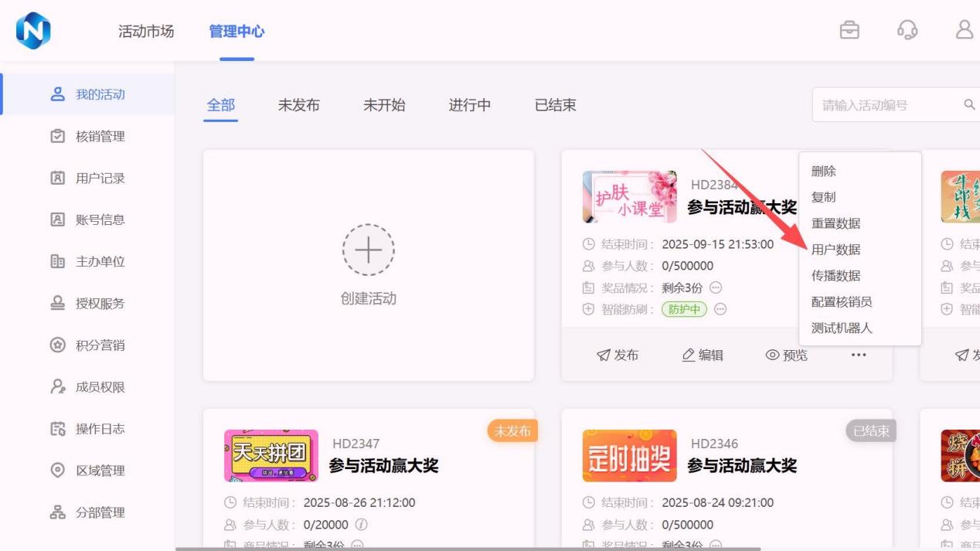
Task: Click the 编辑 button on HD2384 card
Action: pyautogui.click(x=703, y=355)
